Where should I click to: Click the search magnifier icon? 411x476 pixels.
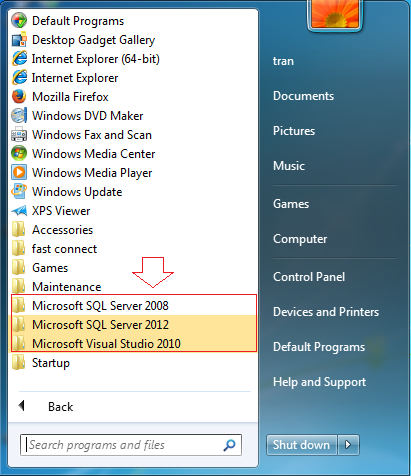(x=229, y=445)
